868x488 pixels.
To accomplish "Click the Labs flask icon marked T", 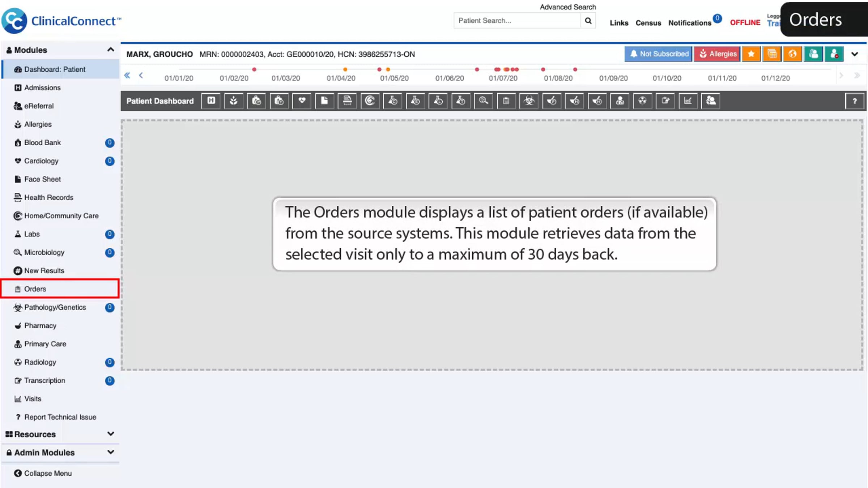I will pos(461,101).
